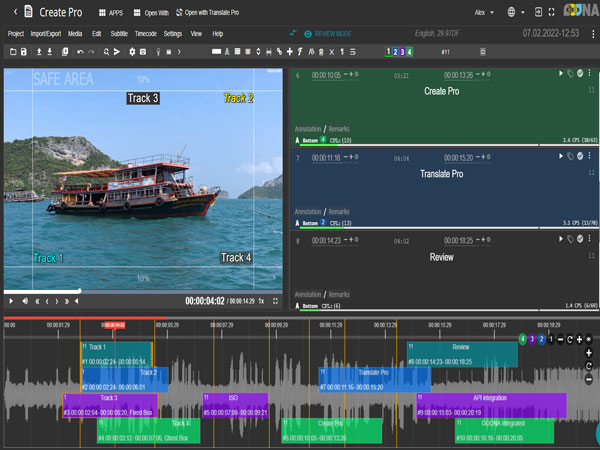
Task: Toggle approve checkmark on subtitle 6
Action: coord(580,73)
